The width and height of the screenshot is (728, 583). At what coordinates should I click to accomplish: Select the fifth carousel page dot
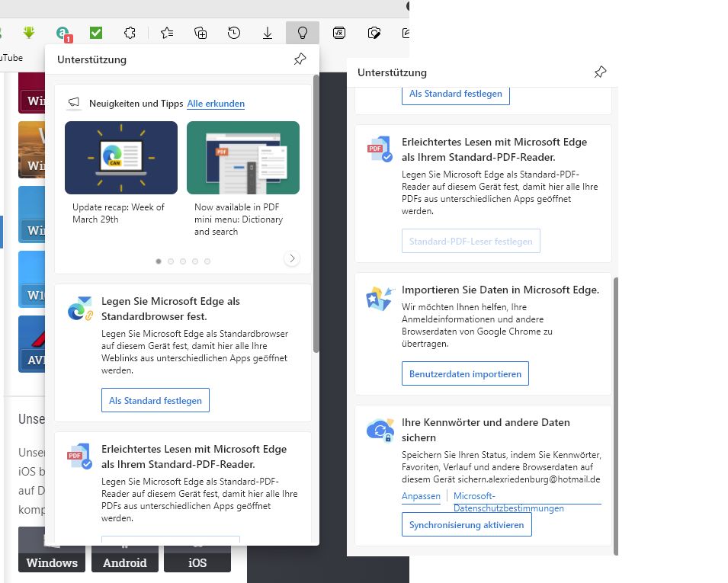(207, 261)
